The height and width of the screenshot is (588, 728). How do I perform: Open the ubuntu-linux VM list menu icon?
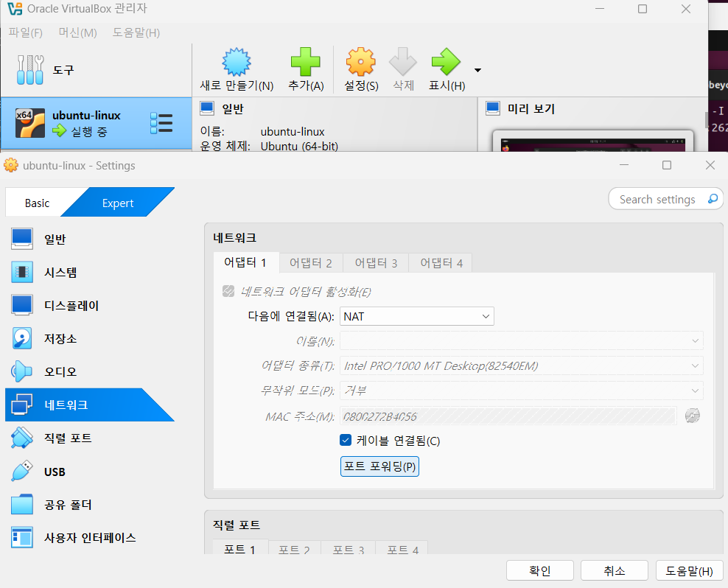click(x=161, y=124)
